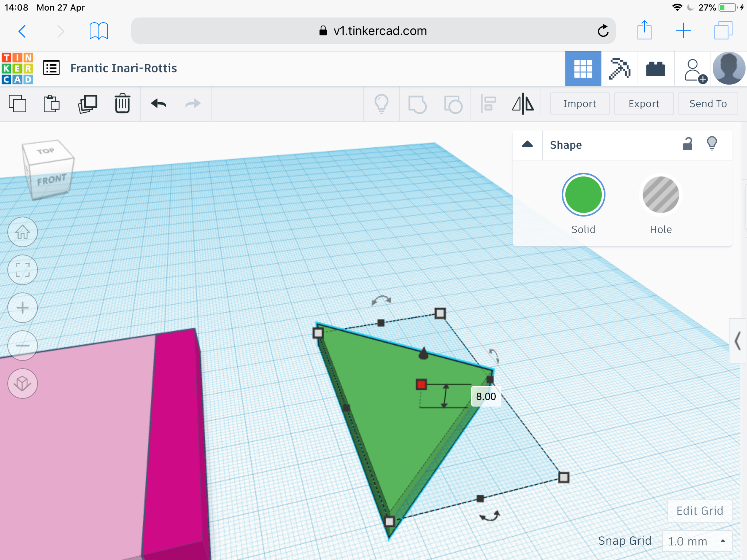Go back in Safari browser
Image resolution: width=747 pixels, height=560 pixels.
[x=22, y=31]
